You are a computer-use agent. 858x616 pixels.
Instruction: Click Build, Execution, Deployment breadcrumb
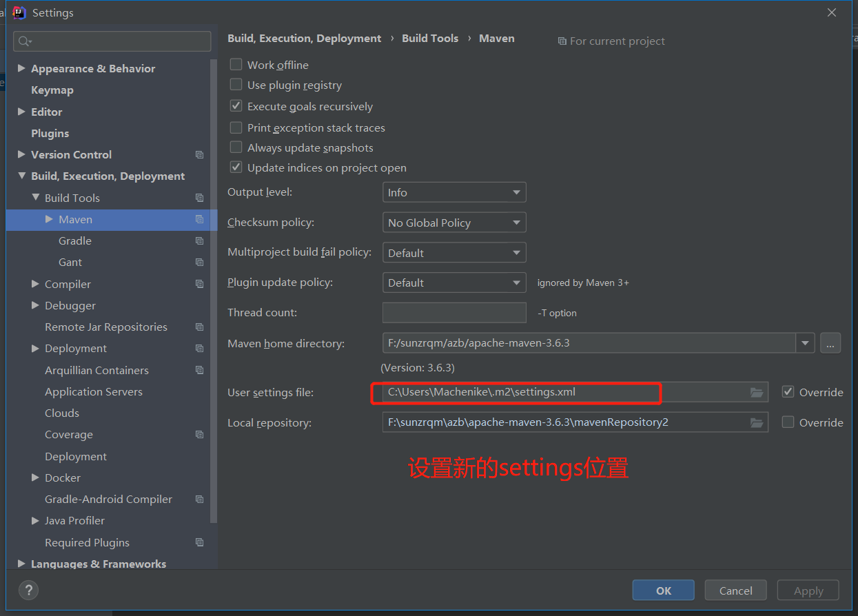(x=304, y=39)
